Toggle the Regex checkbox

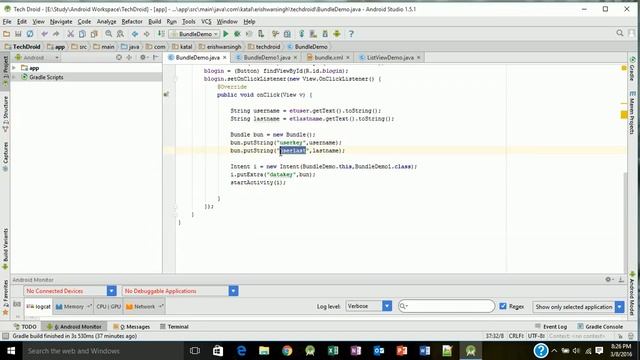click(503, 306)
